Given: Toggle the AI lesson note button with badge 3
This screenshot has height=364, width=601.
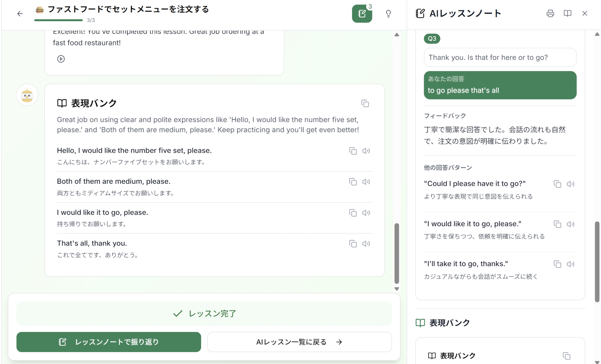Looking at the screenshot, I should pyautogui.click(x=362, y=13).
